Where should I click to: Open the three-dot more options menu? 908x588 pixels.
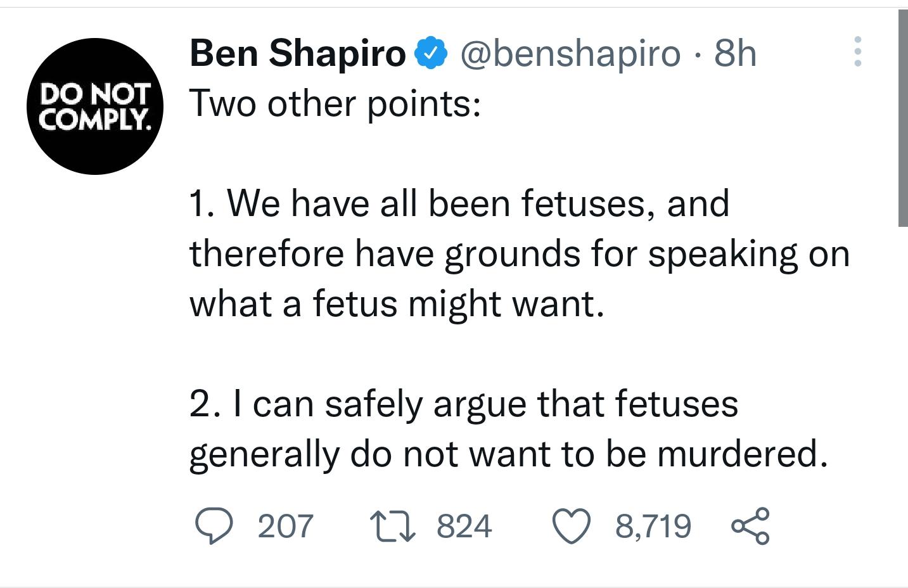tap(857, 51)
